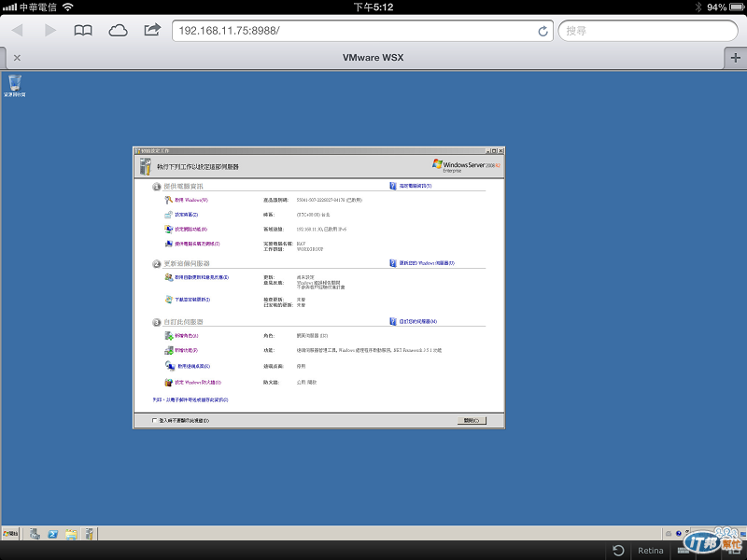Open the Safari bookmarks book icon

tap(83, 31)
